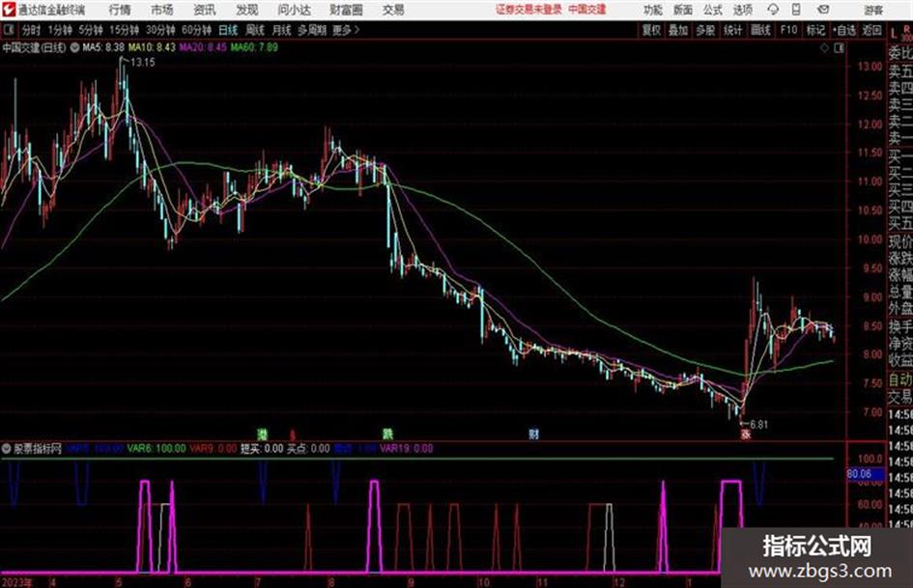Click the customer service headset icon

tap(773, 10)
